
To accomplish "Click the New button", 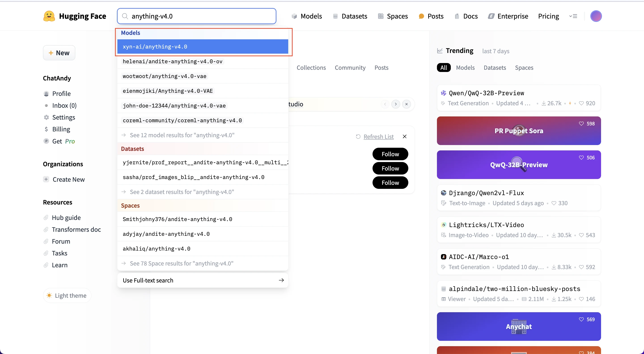I will pos(59,53).
